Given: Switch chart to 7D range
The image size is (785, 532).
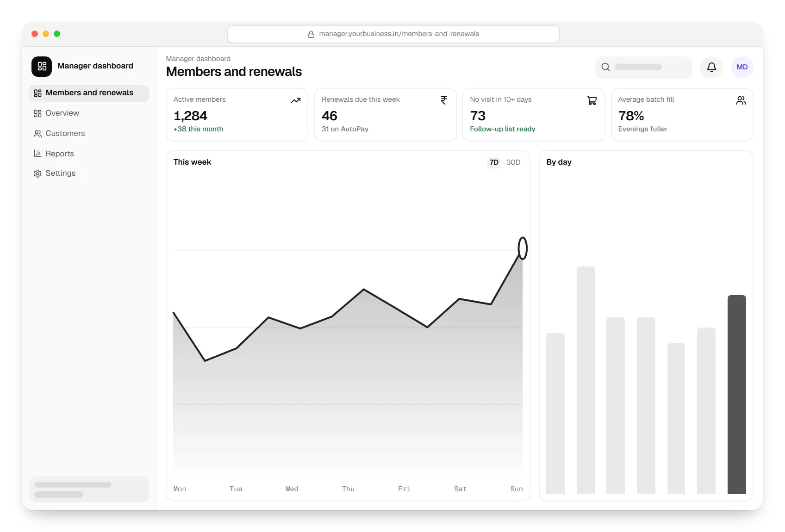Looking at the screenshot, I should pos(494,162).
